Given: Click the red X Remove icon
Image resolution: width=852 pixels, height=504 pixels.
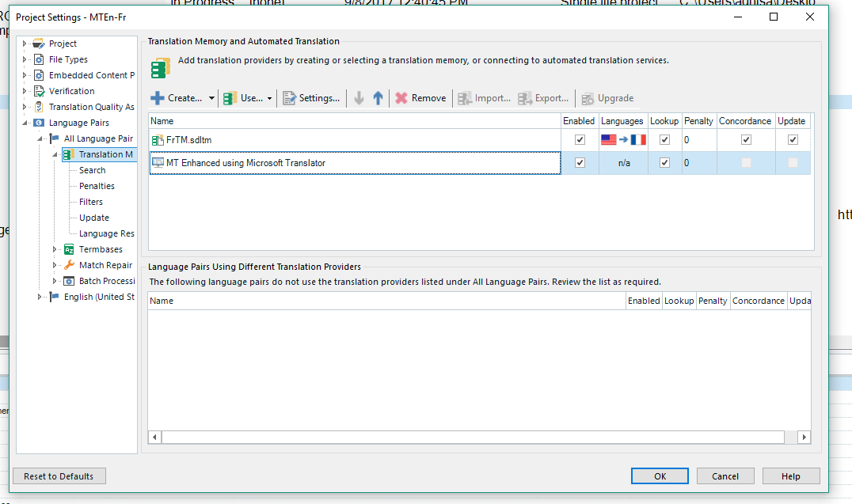Looking at the screenshot, I should tap(401, 98).
